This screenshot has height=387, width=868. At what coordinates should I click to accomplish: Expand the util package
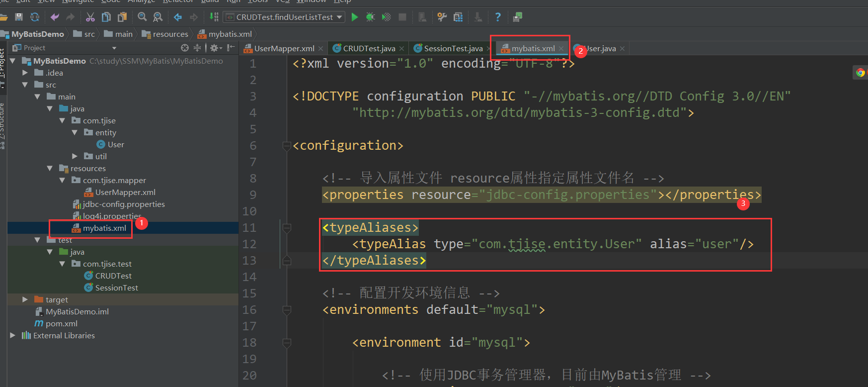[x=75, y=156]
